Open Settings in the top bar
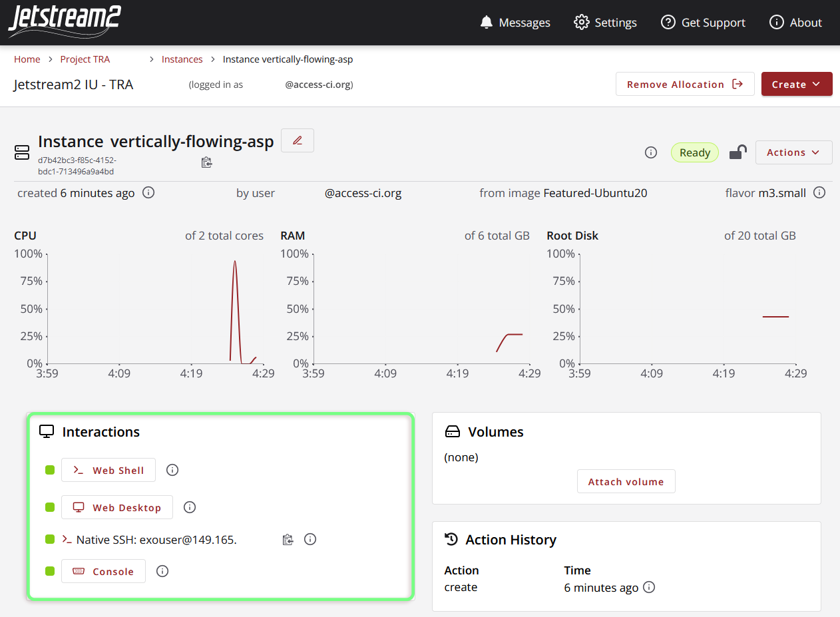 [605, 23]
